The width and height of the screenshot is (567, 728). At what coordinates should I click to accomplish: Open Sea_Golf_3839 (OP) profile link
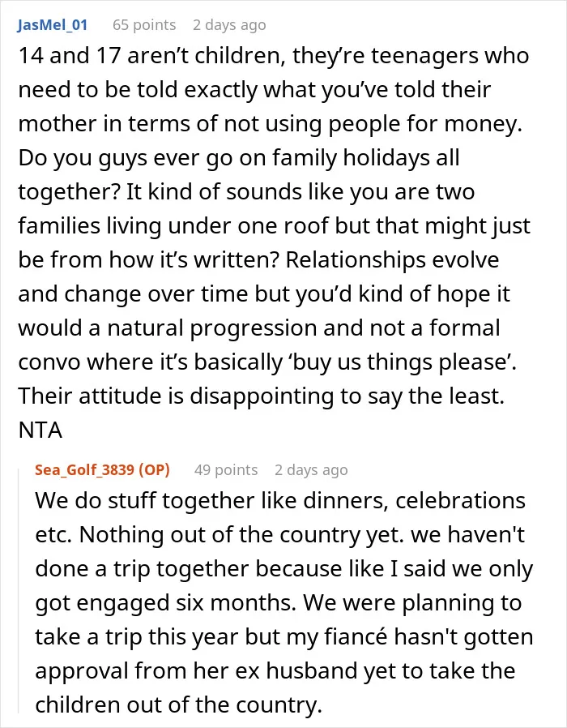point(102,470)
